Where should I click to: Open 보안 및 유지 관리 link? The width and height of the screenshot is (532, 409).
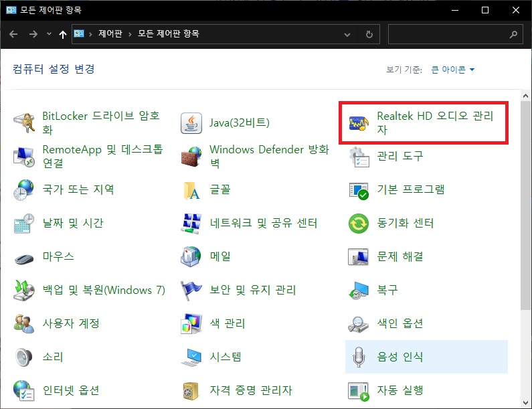tap(253, 290)
